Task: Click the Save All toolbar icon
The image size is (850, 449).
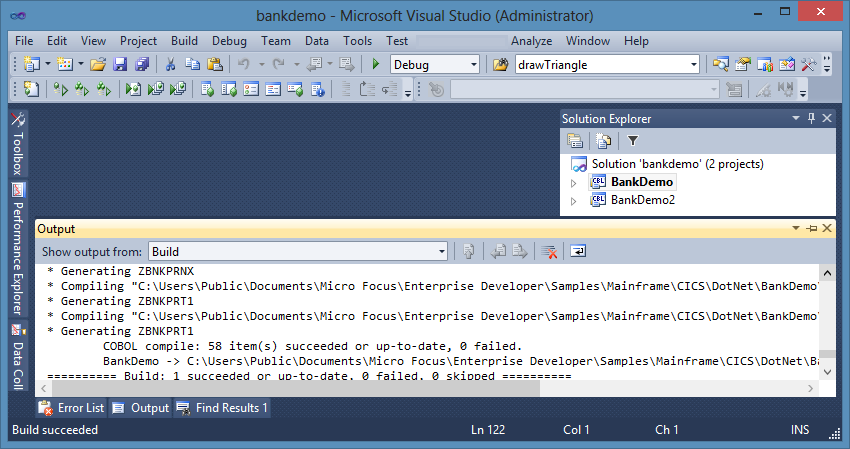Action: pos(141,64)
